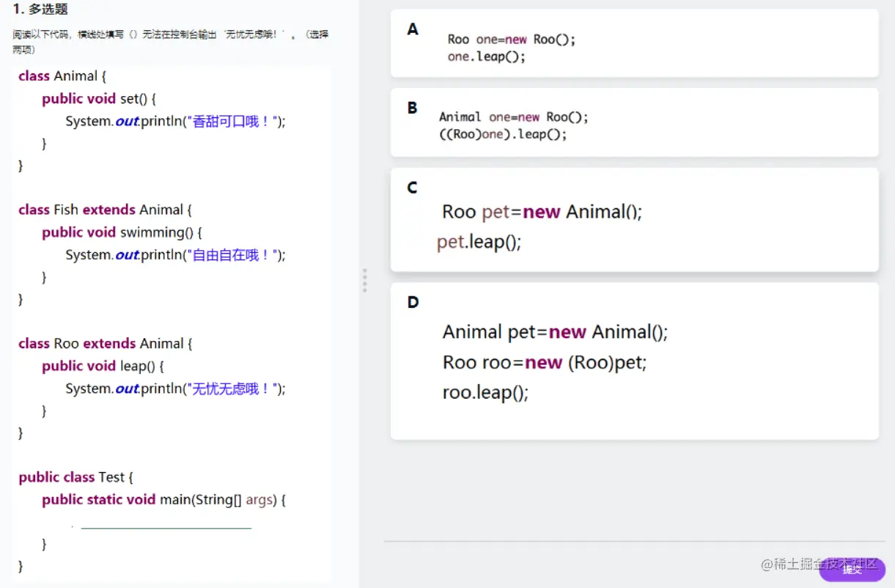Click the 'Roo roo=new (Roo)pet;' code line
This screenshot has width=895, height=588.
click(x=544, y=362)
